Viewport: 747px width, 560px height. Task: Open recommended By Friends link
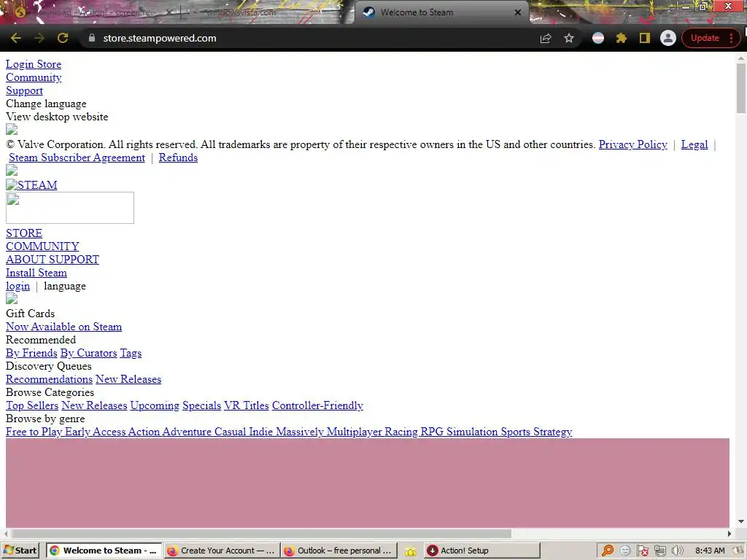[x=31, y=353]
